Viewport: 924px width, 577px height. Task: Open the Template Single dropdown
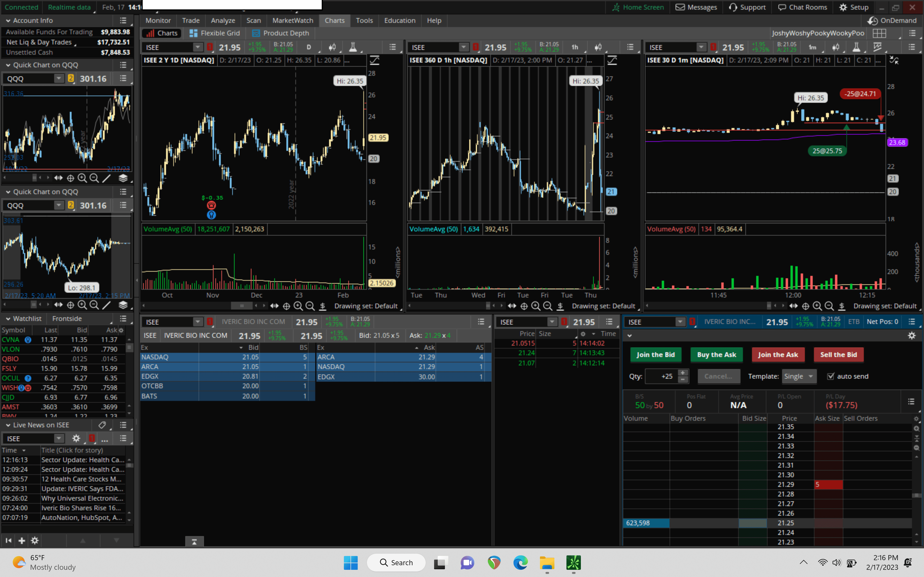tap(799, 376)
